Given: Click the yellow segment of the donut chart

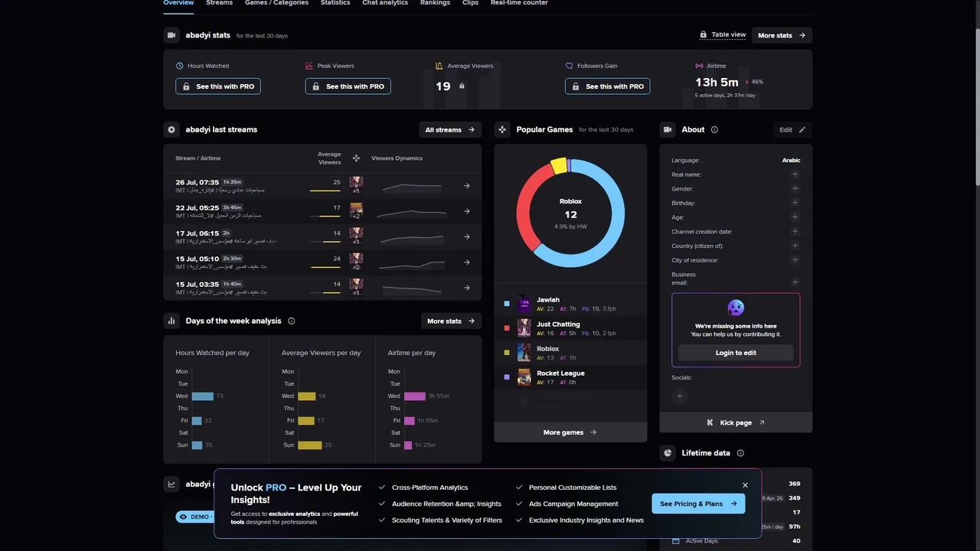Looking at the screenshot, I should point(559,165).
